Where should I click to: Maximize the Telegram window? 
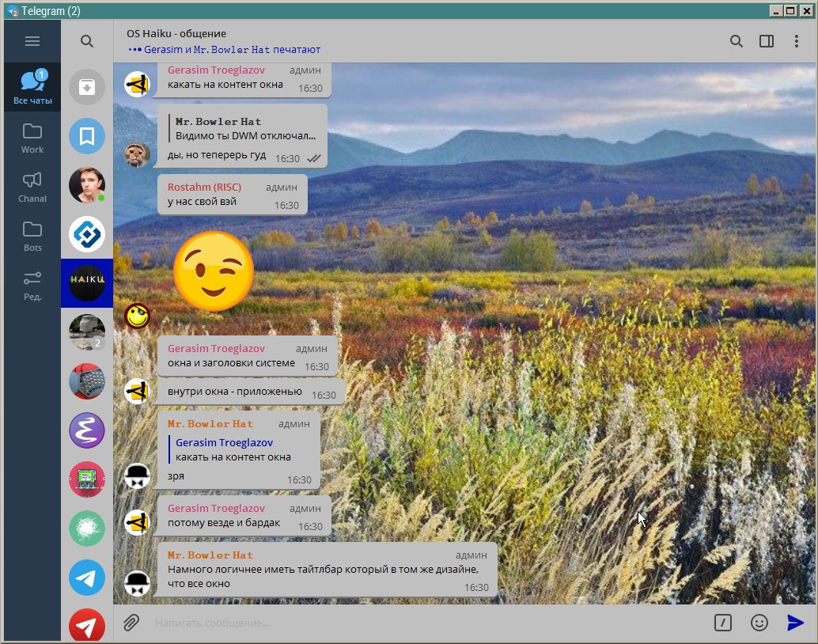(x=791, y=10)
